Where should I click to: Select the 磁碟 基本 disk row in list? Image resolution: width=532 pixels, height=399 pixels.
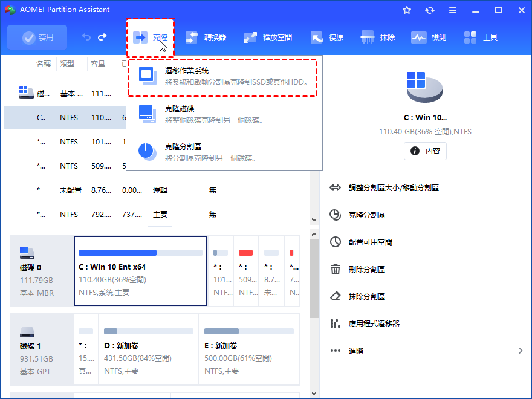click(65, 93)
